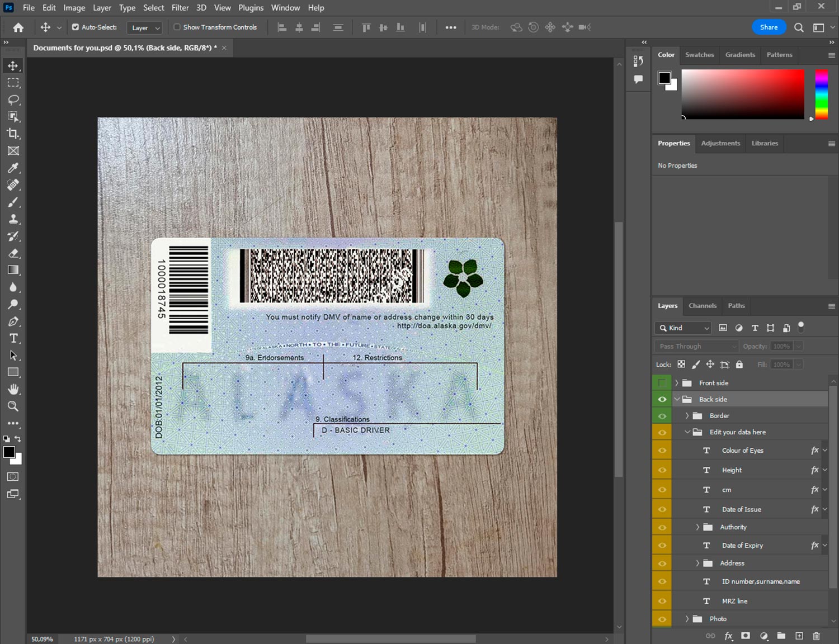Switch to the Channels tab

coord(702,306)
